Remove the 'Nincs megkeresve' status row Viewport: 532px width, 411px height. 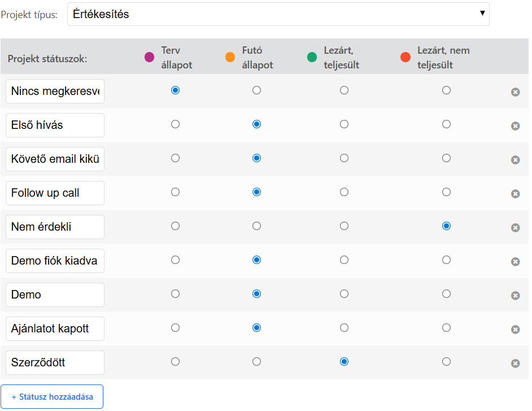click(515, 92)
